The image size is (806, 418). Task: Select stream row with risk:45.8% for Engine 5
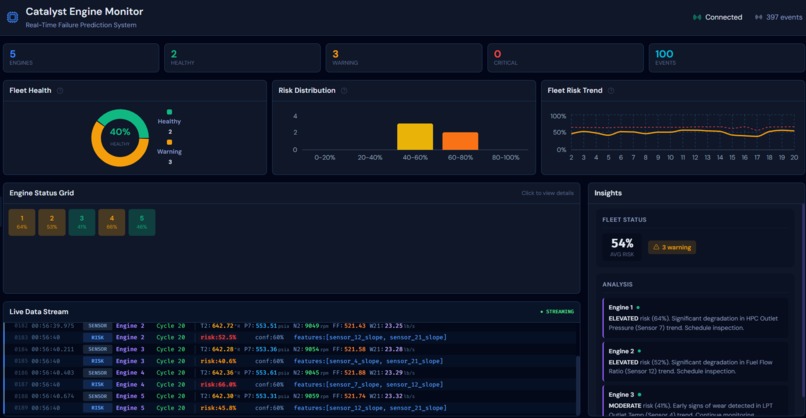click(291, 408)
